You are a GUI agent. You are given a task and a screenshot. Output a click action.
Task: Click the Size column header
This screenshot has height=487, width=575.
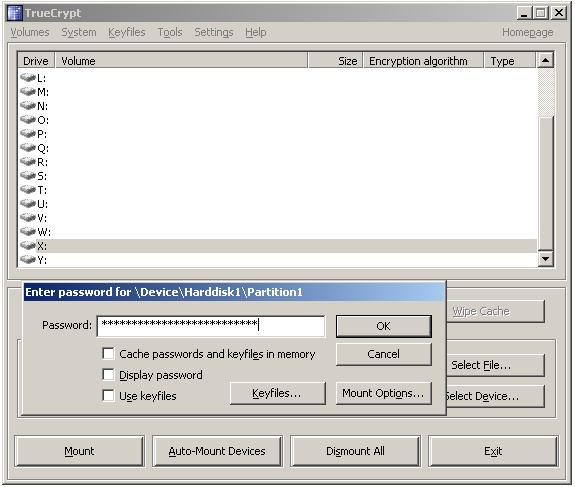coord(336,61)
